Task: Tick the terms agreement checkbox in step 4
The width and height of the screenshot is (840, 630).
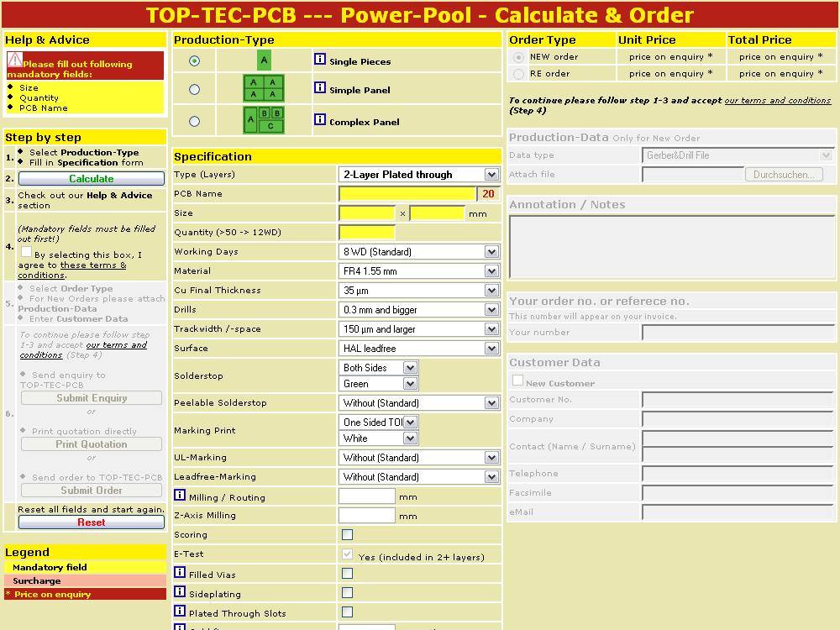Action: point(26,251)
